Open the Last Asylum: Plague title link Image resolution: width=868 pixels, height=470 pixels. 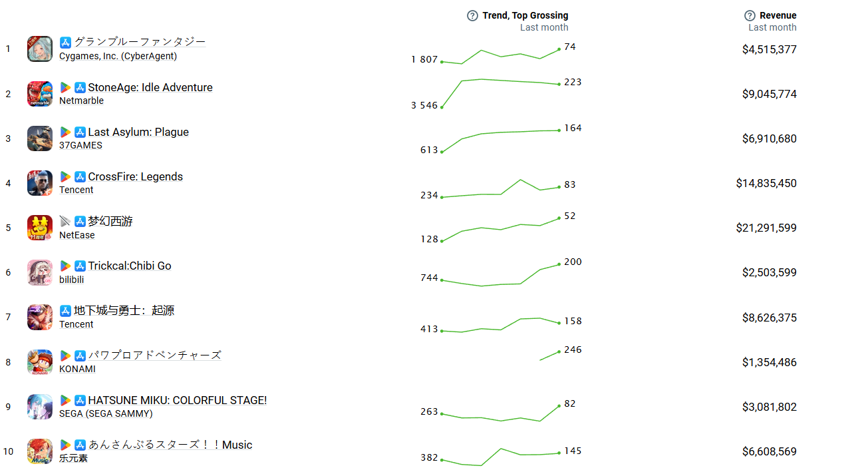pos(138,132)
